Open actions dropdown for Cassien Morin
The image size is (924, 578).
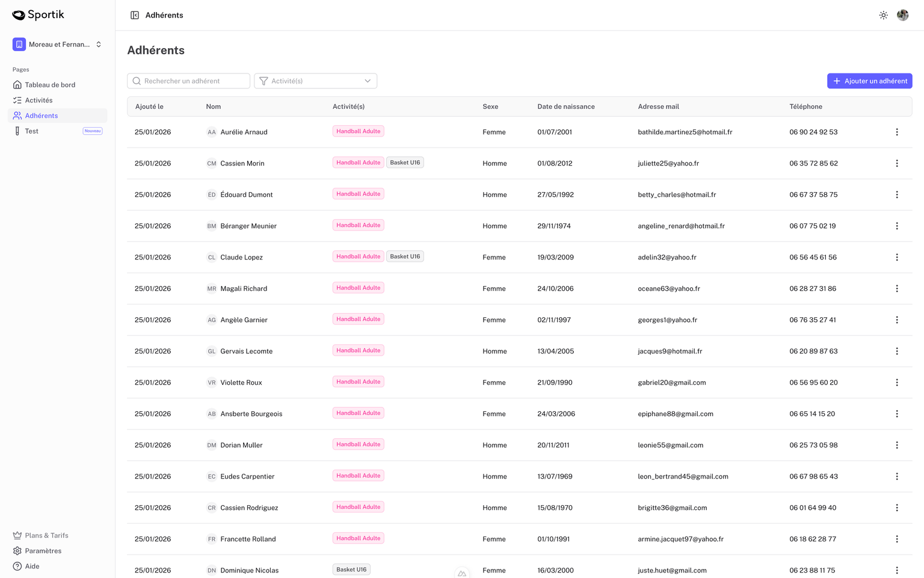click(896, 163)
